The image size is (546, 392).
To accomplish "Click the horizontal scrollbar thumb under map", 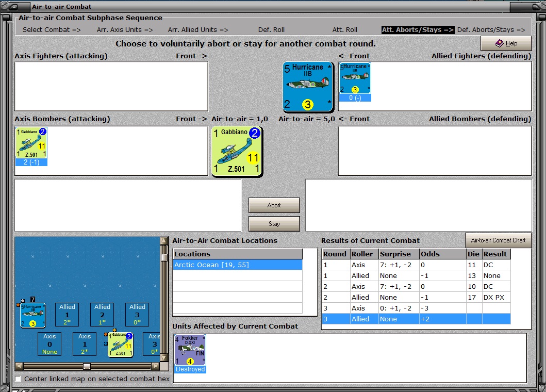I will click(x=87, y=366).
